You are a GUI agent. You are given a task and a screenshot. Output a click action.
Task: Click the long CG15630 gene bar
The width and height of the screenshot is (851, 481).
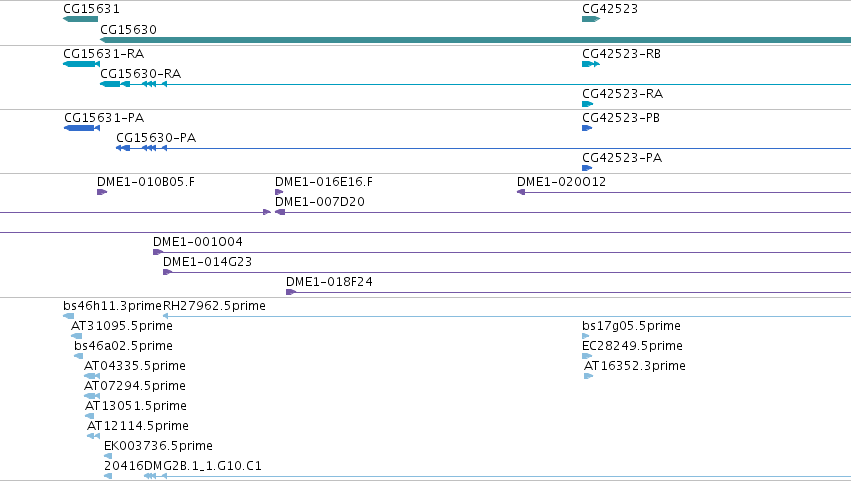tap(475, 40)
